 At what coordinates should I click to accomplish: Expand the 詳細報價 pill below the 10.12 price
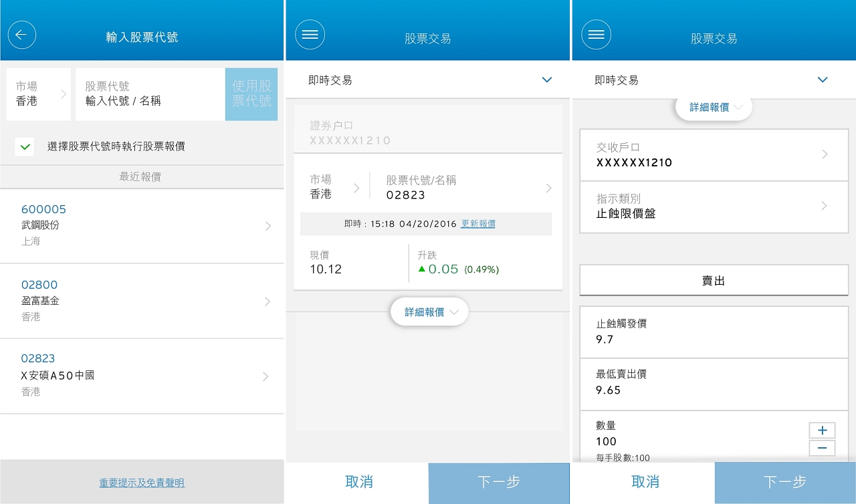click(429, 312)
